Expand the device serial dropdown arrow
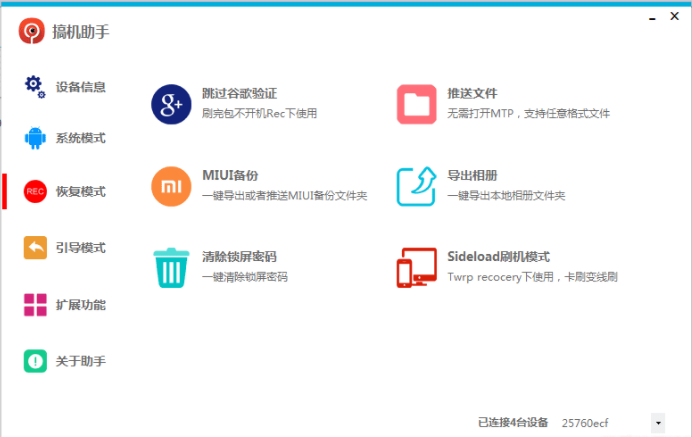 pyautogui.click(x=657, y=423)
